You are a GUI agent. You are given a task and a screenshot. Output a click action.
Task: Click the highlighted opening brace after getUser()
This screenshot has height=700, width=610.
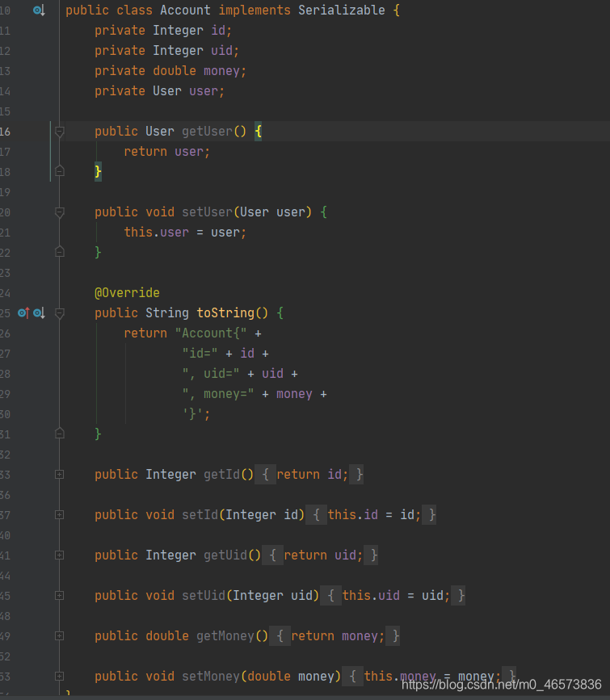258,132
